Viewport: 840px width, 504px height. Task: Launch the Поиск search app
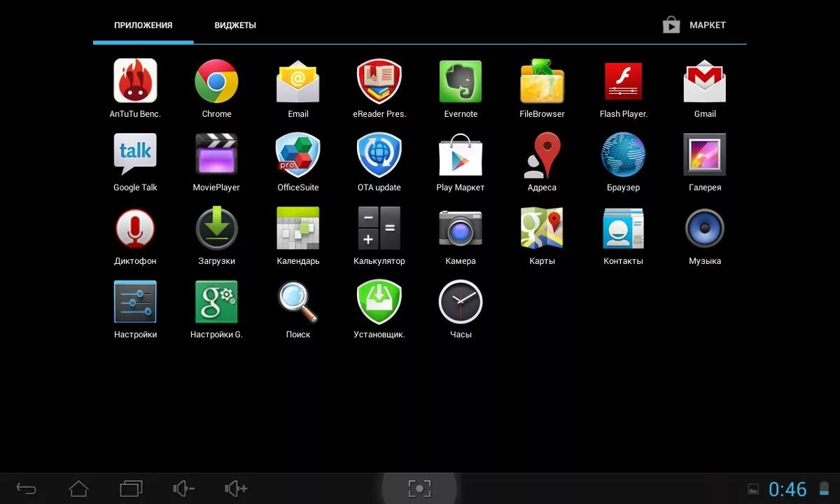click(298, 302)
